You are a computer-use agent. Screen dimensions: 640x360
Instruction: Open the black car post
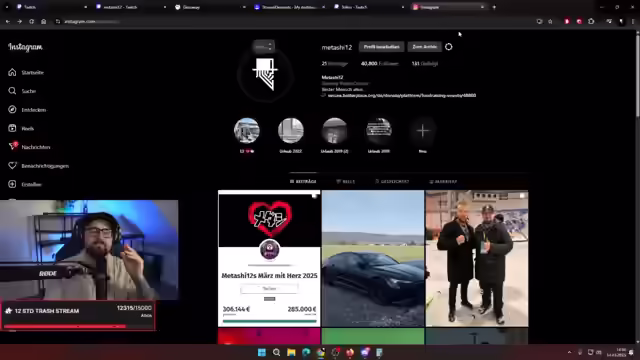point(373,258)
